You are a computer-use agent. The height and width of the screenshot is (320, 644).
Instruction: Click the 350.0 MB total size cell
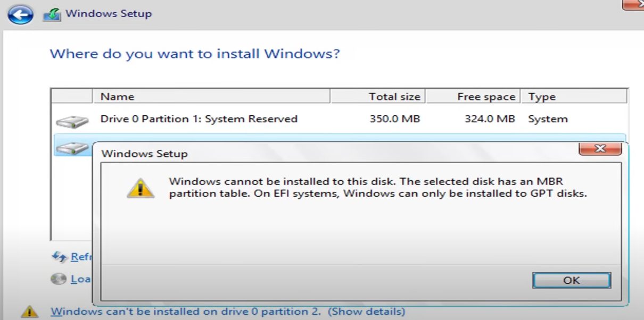click(395, 119)
